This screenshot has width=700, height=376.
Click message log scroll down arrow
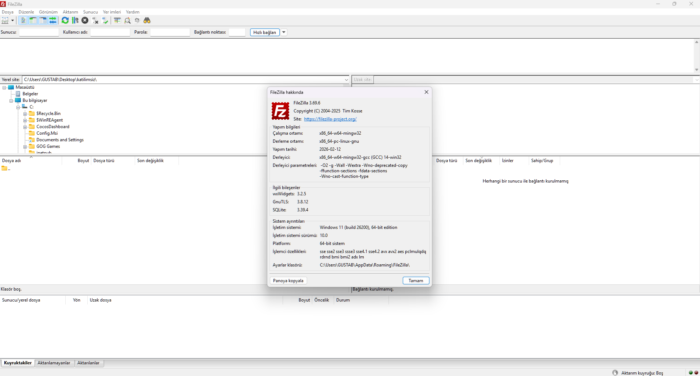pos(696,70)
